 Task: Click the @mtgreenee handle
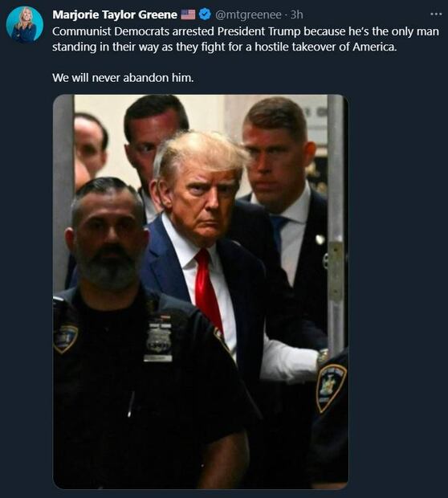pos(248,14)
